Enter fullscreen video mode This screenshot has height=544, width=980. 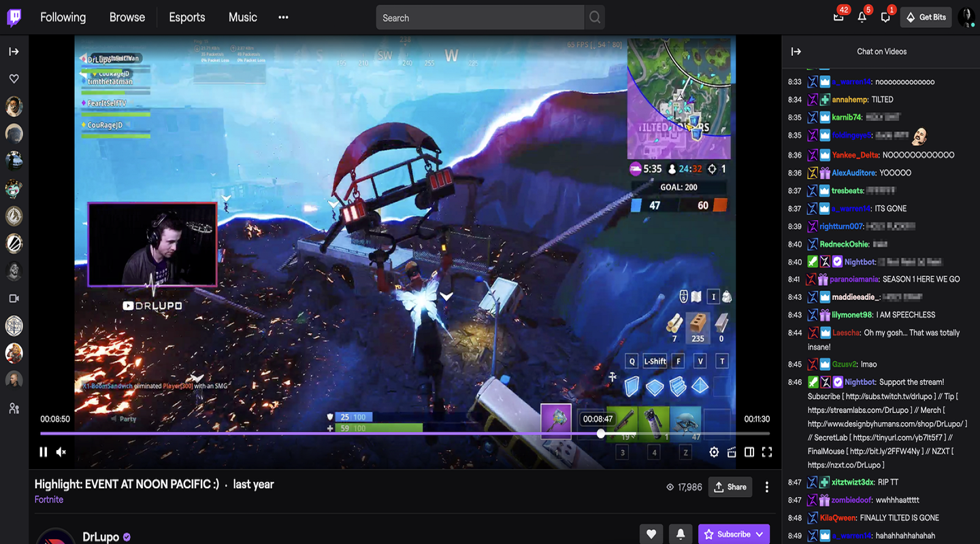click(767, 452)
